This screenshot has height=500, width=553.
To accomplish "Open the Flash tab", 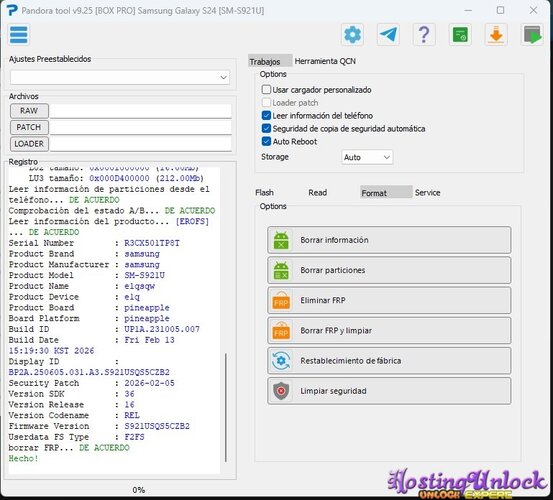I will 264,193.
